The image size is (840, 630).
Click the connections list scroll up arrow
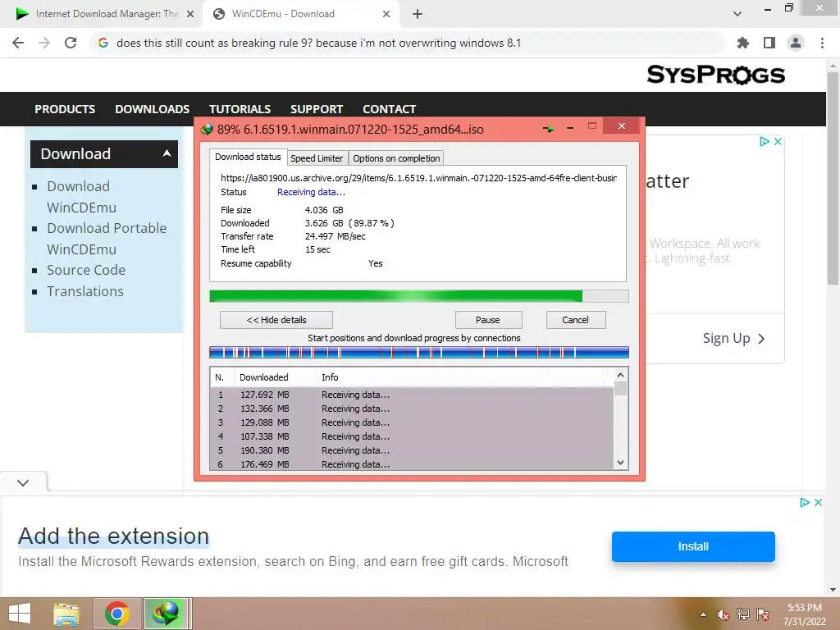pyautogui.click(x=620, y=375)
